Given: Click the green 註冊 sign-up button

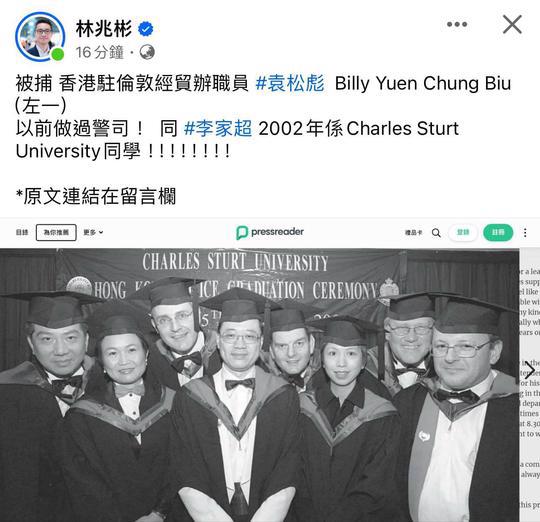Looking at the screenshot, I should [498, 233].
